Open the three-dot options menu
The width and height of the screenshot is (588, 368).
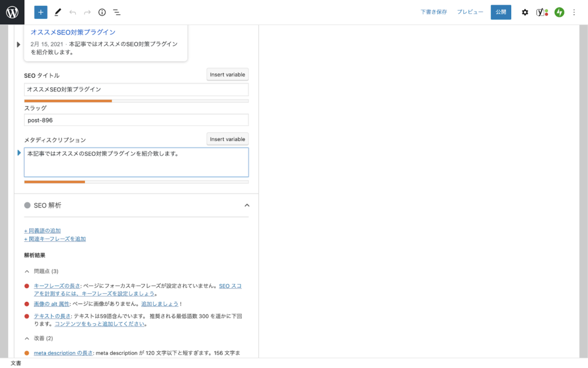(574, 12)
